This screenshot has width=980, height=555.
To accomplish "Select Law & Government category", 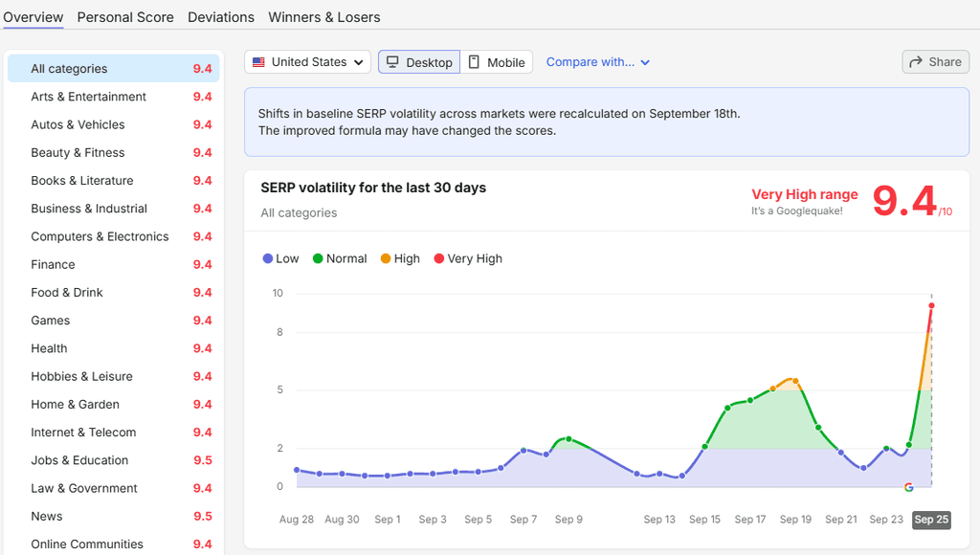I will click(x=114, y=488).
